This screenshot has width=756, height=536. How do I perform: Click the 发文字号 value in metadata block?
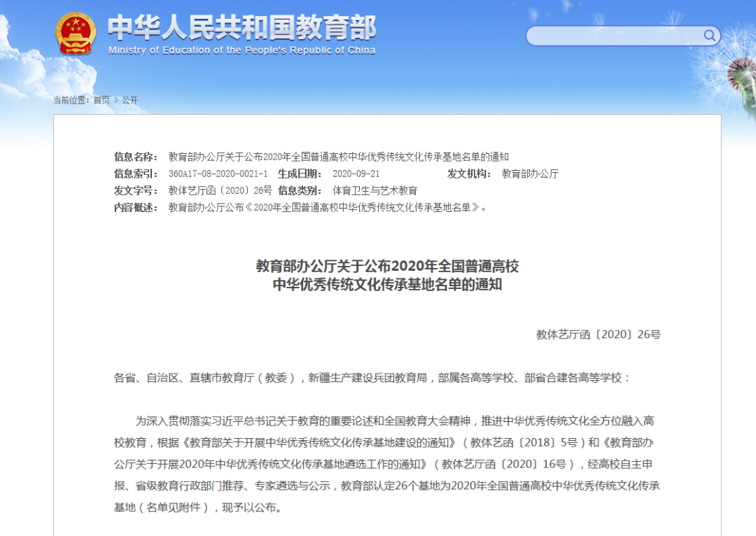(220, 190)
